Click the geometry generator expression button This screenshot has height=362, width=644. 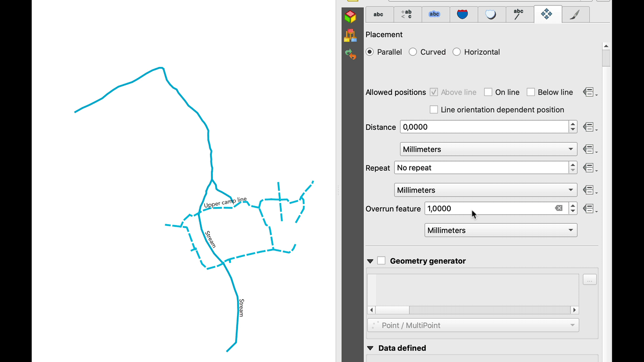coord(590,280)
